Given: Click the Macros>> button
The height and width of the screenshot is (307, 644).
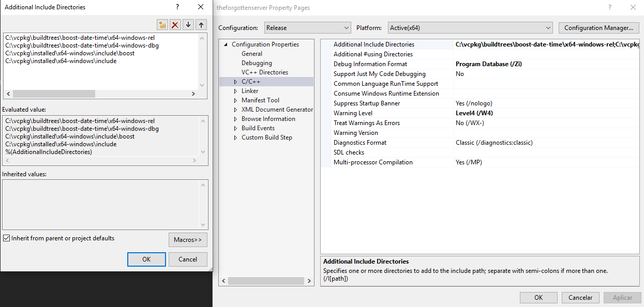Looking at the screenshot, I should (x=188, y=240).
